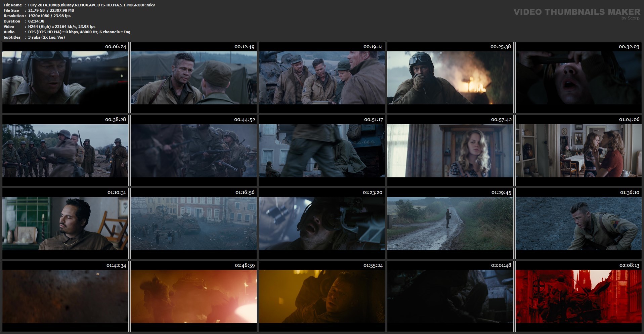Open the frame stamped 00:19:14
Viewport: 644px width, 334px height.
tap(322, 78)
